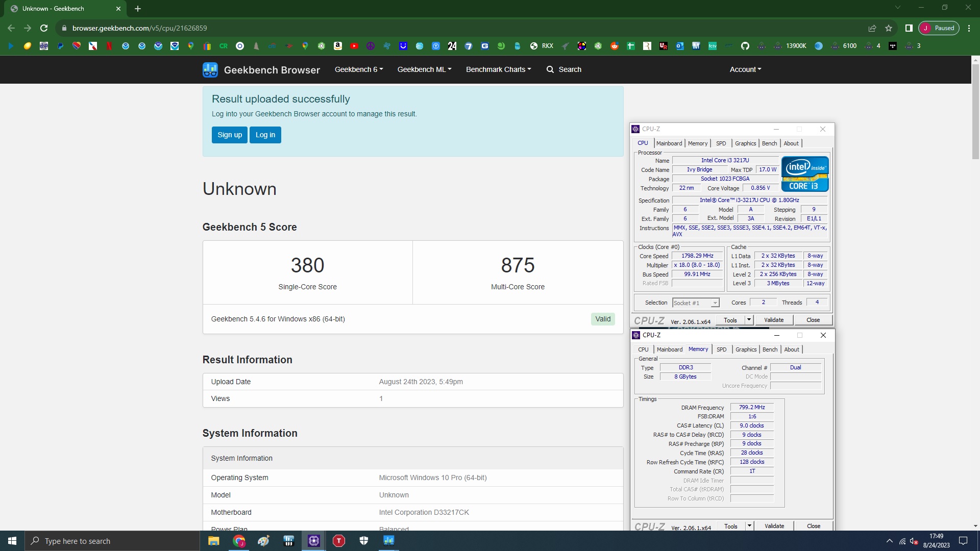
Task: Open Search in Geekbench navbar
Action: (x=564, y=69)
